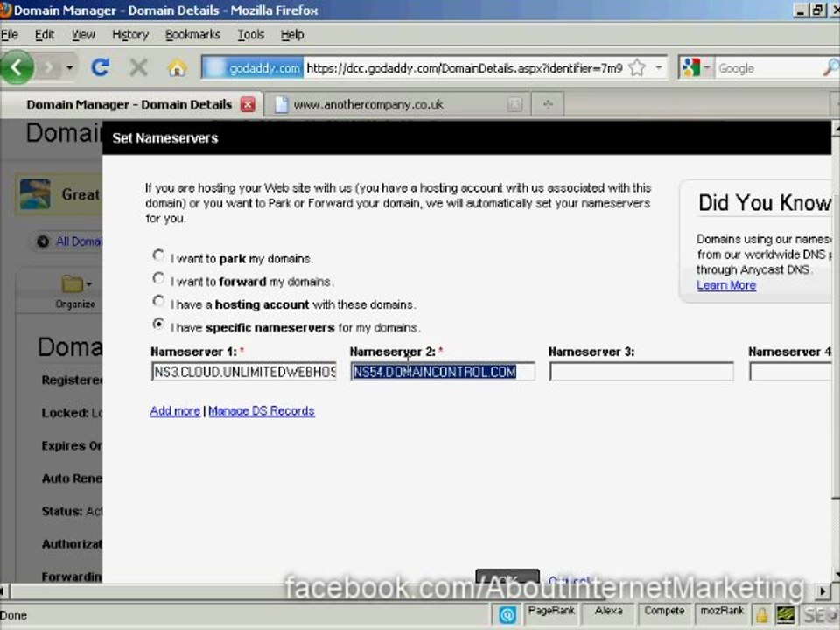This screenshot has height=630, width=840.
Task: Click the Organize folder icon
Action: coord(72,283)
